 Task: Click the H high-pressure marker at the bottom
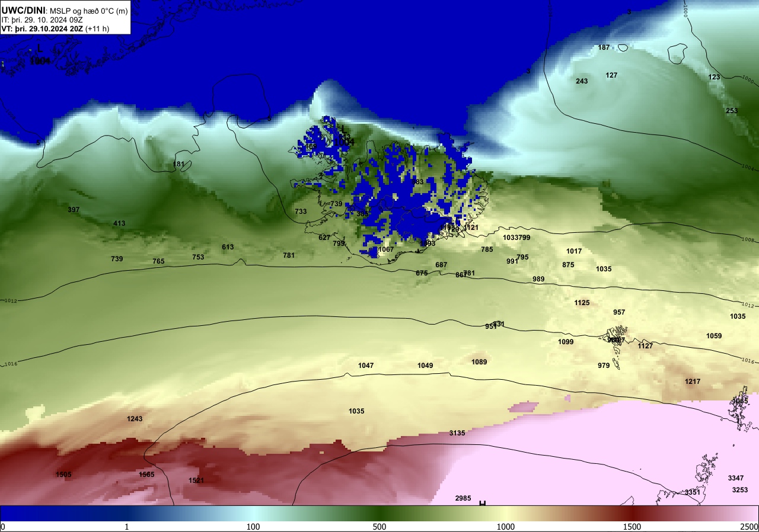click(483, 503)
